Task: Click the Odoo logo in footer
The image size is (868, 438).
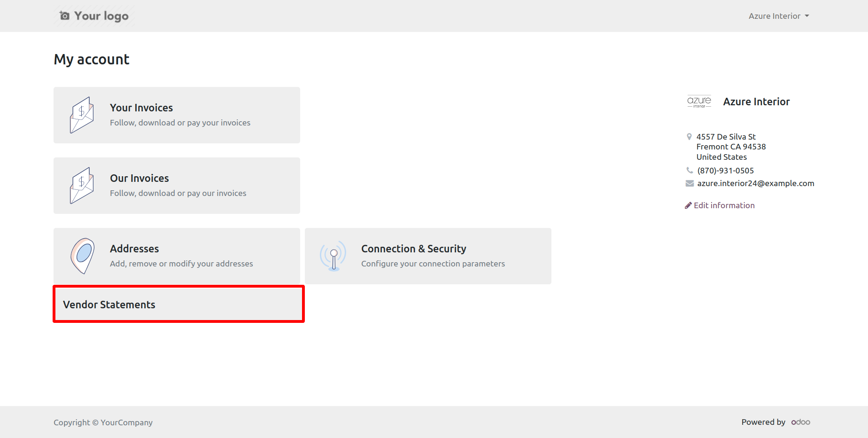Action: pos(801,422)
